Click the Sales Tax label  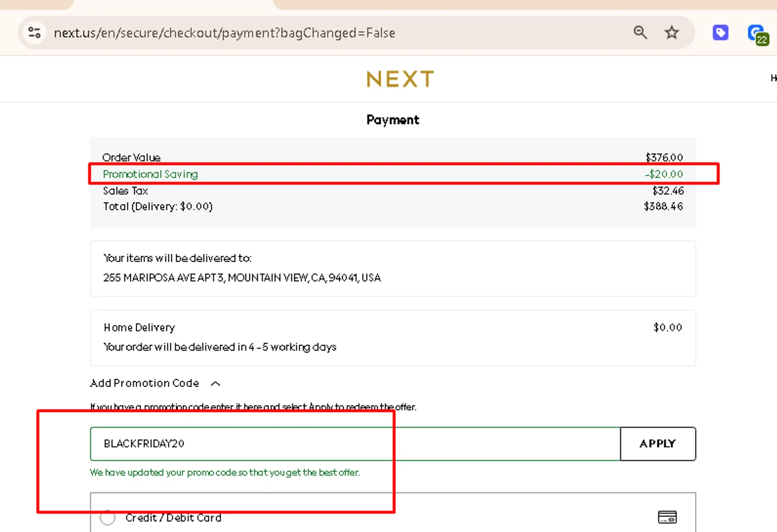click(x=125, y=191)
